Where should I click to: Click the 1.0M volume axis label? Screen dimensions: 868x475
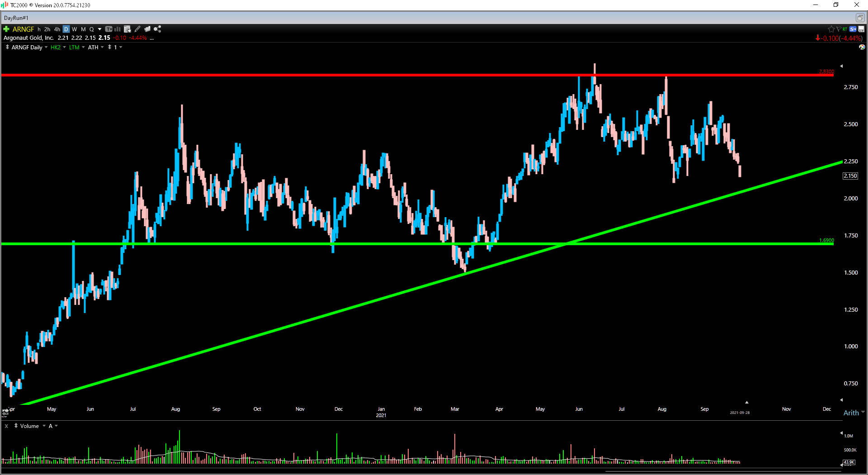tap(849, 436)
